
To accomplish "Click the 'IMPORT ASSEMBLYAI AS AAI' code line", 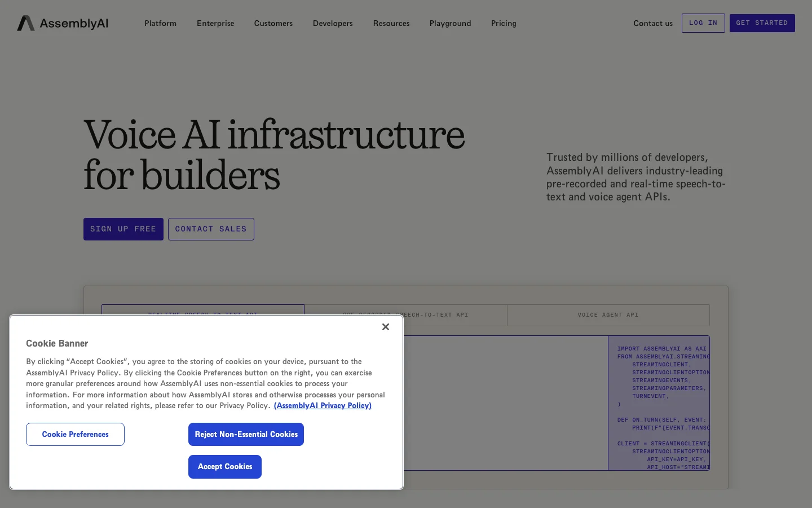I will click(x=662, y=349).
